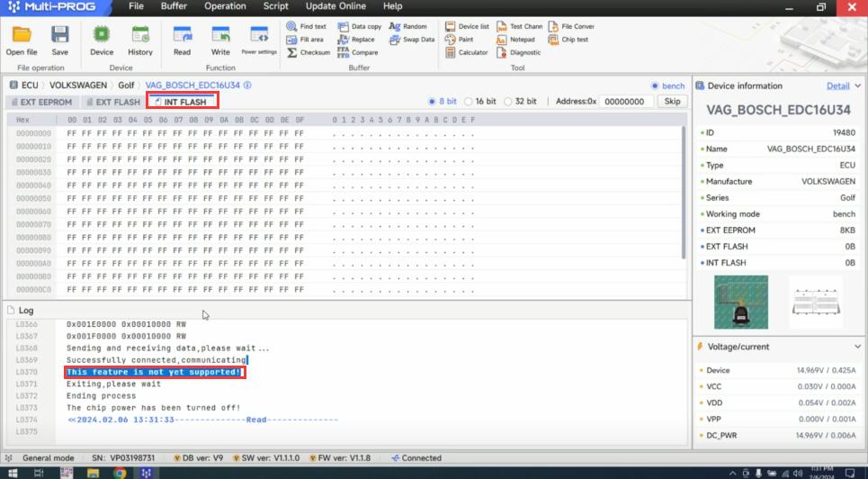Run the Checksum tool
Image resolution: width=868 pixels, height=479 pixels.
(309, 52)
